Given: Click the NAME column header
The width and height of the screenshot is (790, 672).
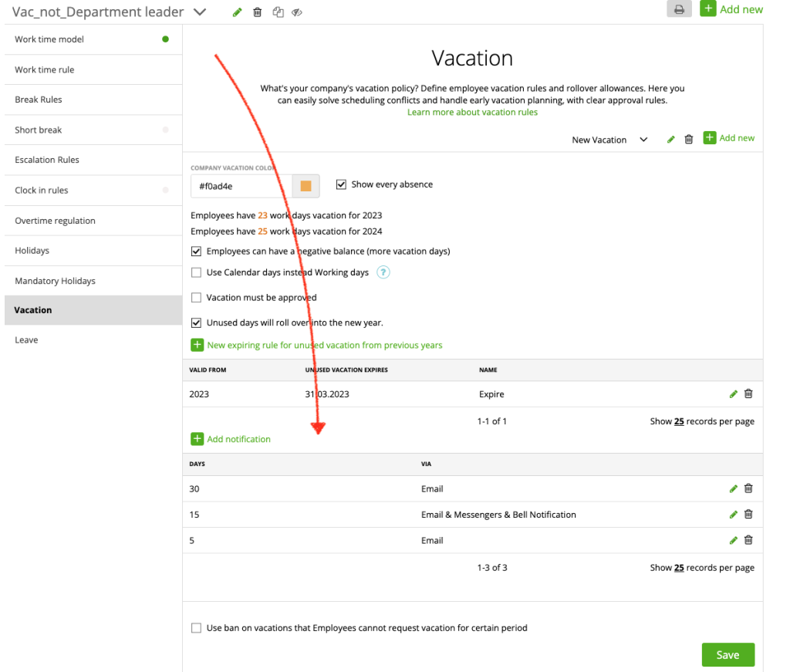Looking at the screenshot, I should (x=488, y=370).
